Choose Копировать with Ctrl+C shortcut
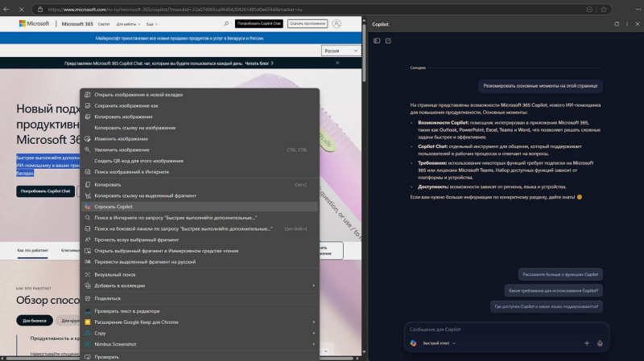This screenshot has height=361, width=644. tap(200, 185)
